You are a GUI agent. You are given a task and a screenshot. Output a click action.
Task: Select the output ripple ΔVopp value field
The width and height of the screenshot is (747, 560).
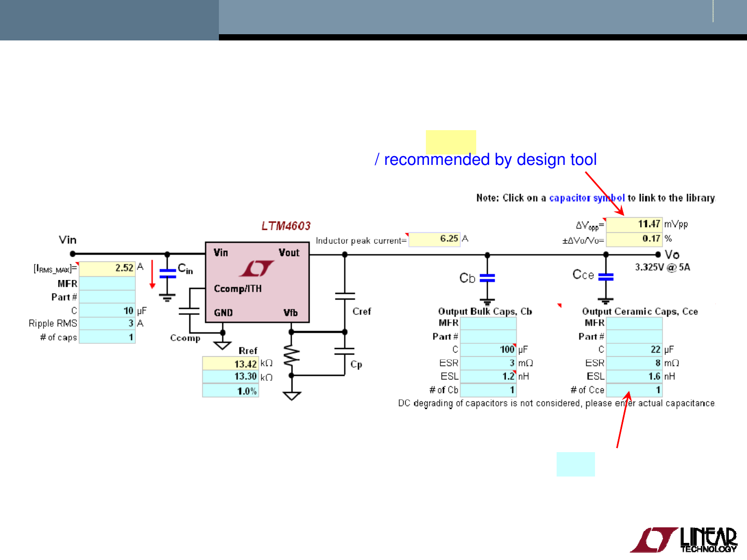click(634, 223)
